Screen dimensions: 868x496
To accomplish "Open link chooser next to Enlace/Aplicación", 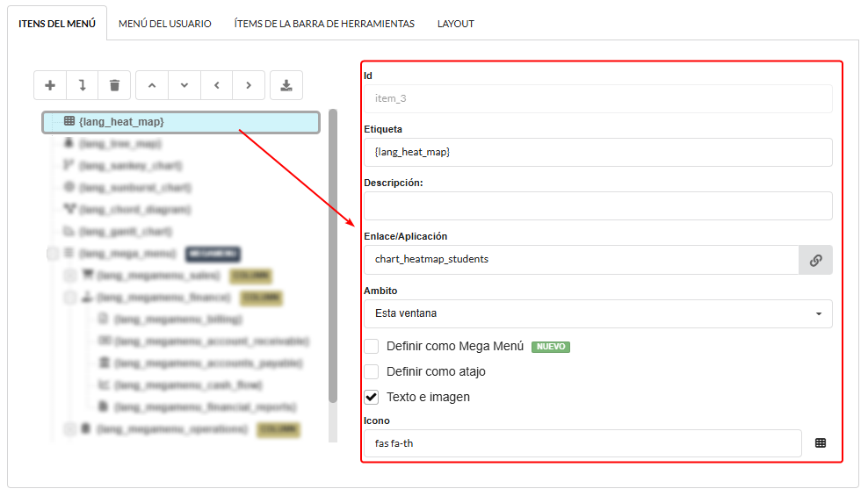I will [815, 260].
